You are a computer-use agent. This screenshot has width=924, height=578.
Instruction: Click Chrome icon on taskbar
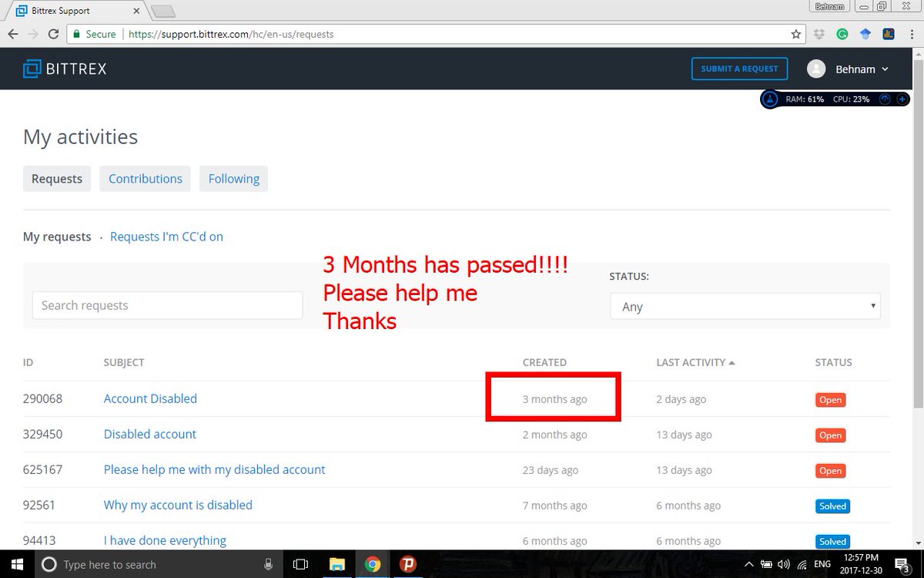[x=372, y=564]
